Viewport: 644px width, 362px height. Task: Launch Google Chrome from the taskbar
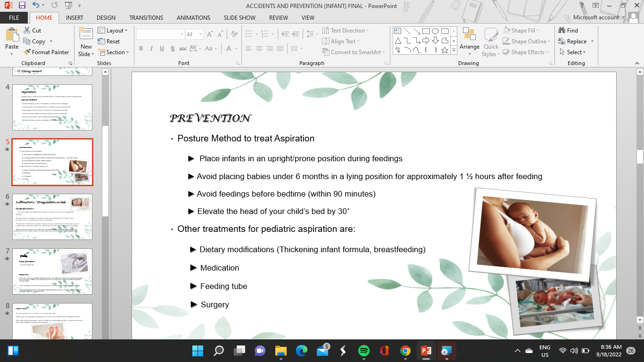tap(405, 351)
